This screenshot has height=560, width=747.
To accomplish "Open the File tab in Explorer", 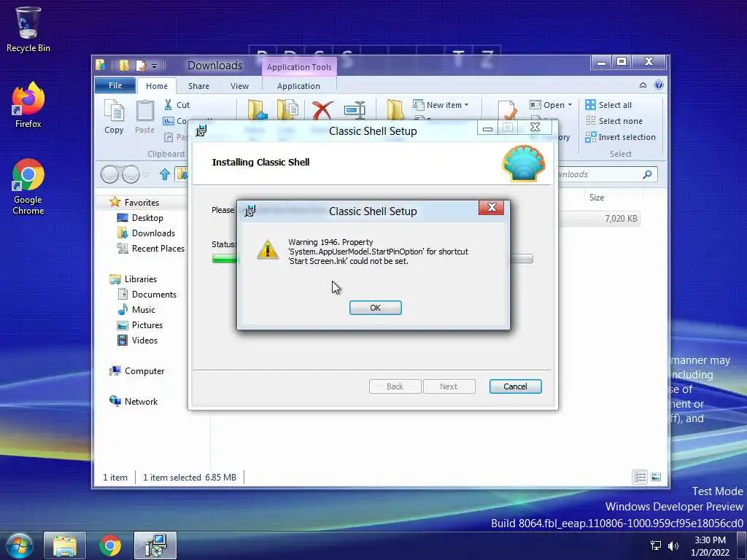I will point(115,85).
